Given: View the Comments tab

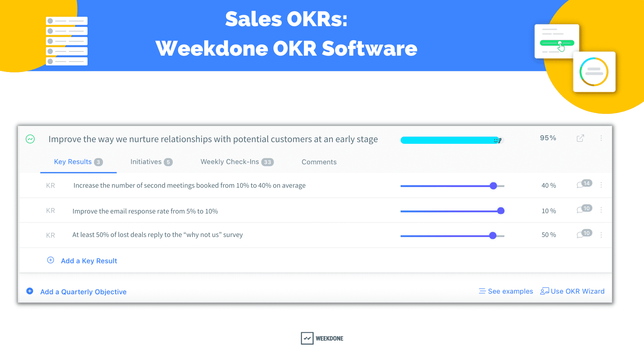Looking at the screenshot, I should [319, 162].
